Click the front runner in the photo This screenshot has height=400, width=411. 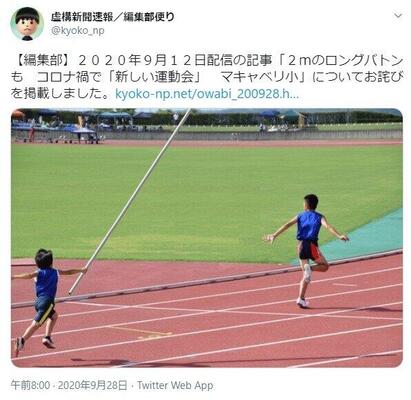tap(308, 250)
